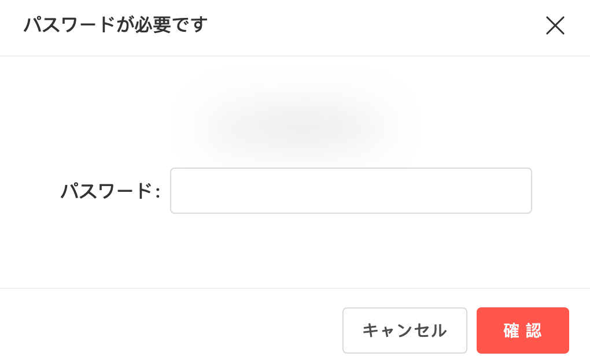Close the パスワードが必要です dialog

(555, 25)
